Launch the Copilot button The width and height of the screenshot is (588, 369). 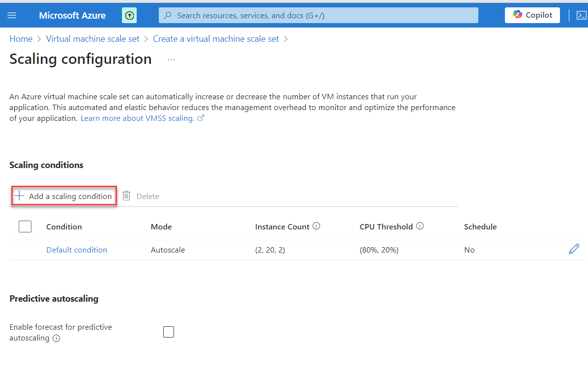[533, 15]
